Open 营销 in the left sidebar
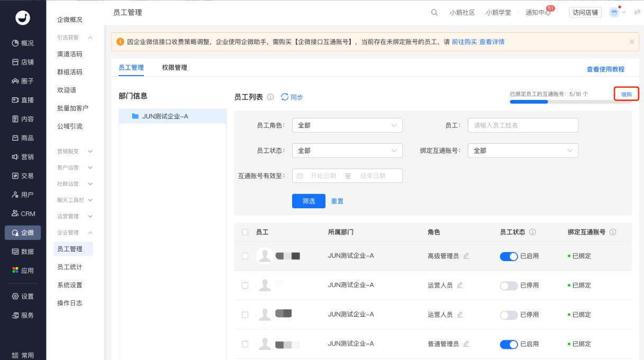This screenshot has width=644, height=360. 23,157
